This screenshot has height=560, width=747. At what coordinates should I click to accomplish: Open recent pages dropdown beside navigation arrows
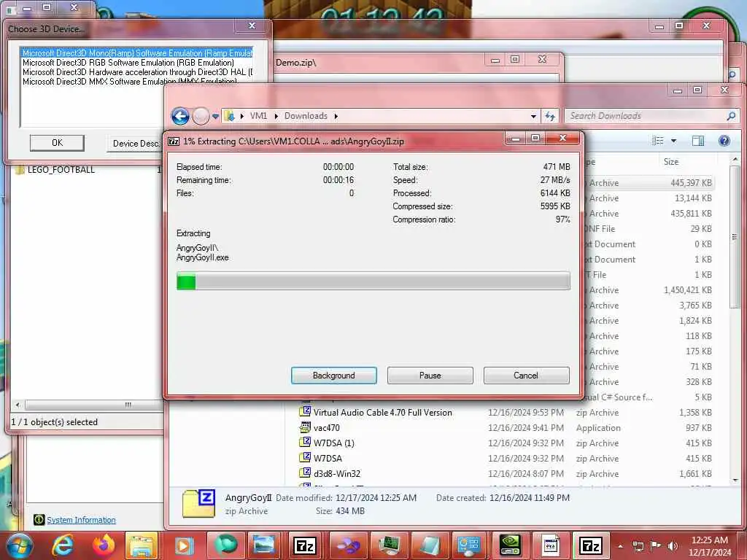point(215,116)
